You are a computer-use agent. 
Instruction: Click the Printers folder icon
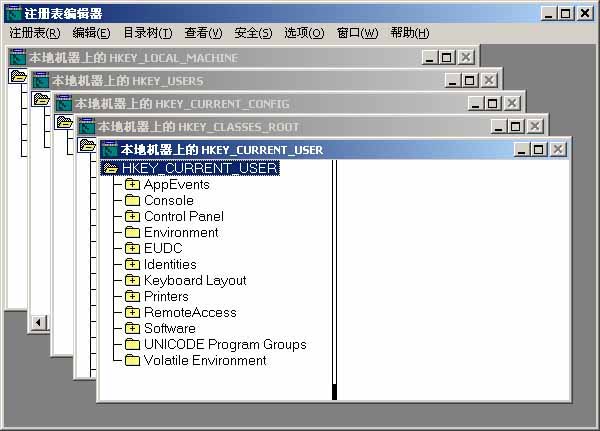pyautogui.click(x=132, y=297)
